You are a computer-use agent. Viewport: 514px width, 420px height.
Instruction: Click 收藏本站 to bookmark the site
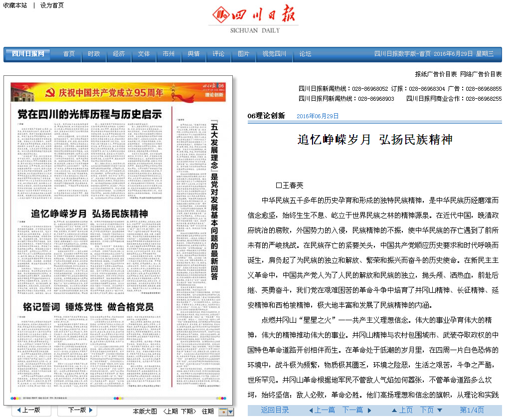tap(15, 5)
